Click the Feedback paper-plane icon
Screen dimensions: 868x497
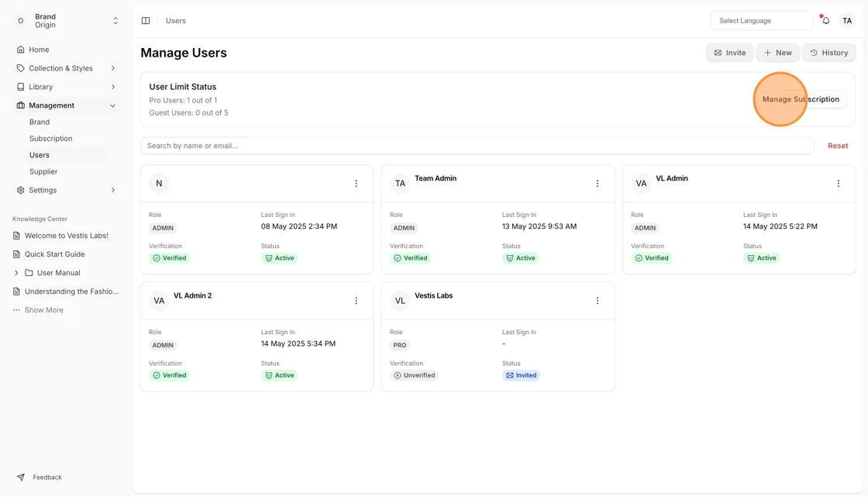click(x=20, y=477)
